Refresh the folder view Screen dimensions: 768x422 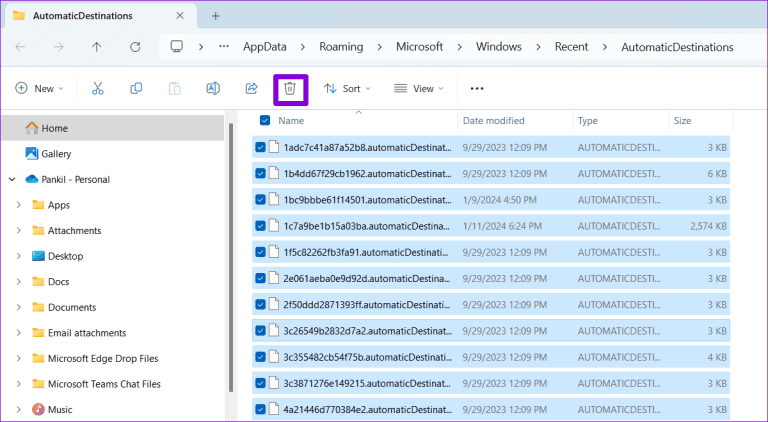pos(135,47)
